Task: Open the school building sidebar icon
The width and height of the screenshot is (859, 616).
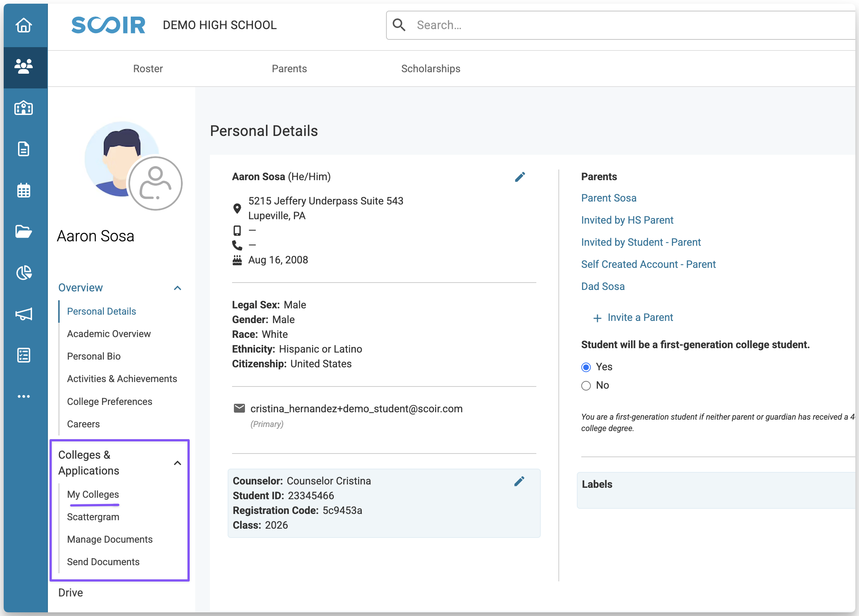Action: pyautogui.click(x=24, y=108)
